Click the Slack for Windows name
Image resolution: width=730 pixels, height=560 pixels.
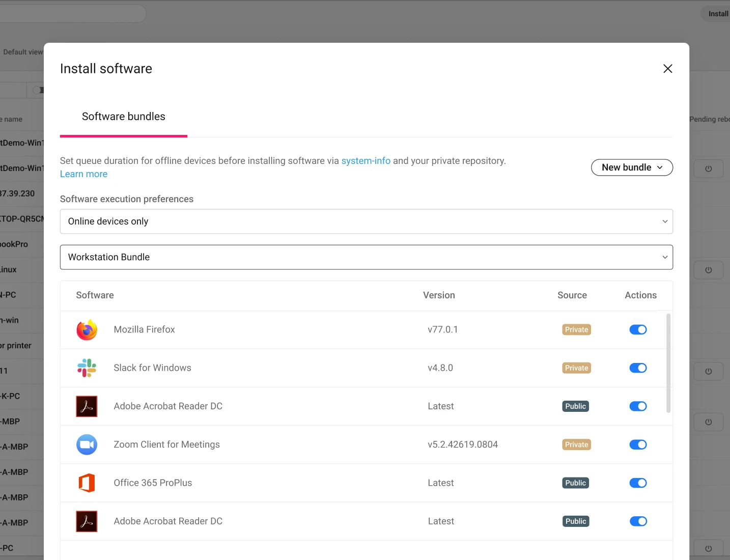tap(152, 368)
